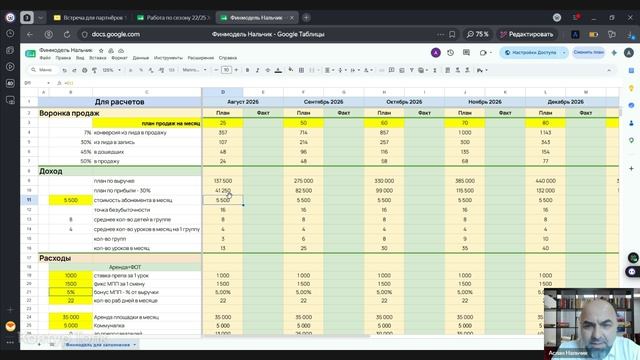Viewport: 640px width, 360px height.
Task: Add a new sheet with plus button
Action: point(39,345)
